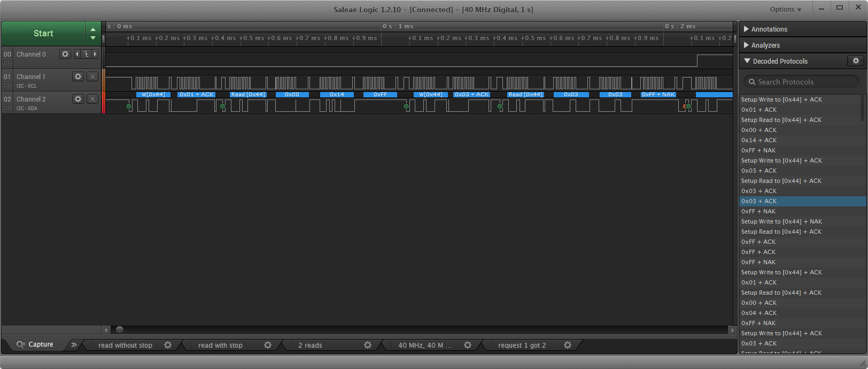The width and height of the screenshot is (868, 369).
Task: Minimize the Saleae Logic window
Action: tap(821, 8)
